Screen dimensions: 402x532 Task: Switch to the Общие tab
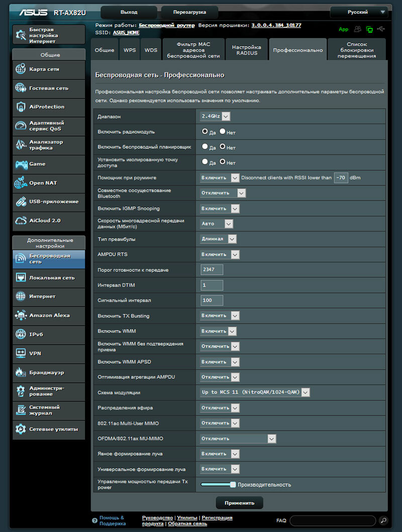point(105,50)
